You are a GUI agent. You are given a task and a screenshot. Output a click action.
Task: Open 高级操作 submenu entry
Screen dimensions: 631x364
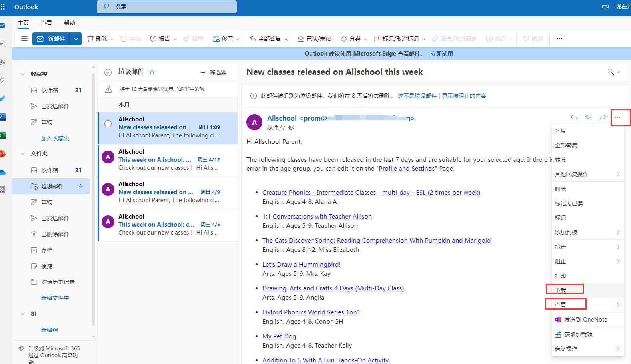click(587, 349)
